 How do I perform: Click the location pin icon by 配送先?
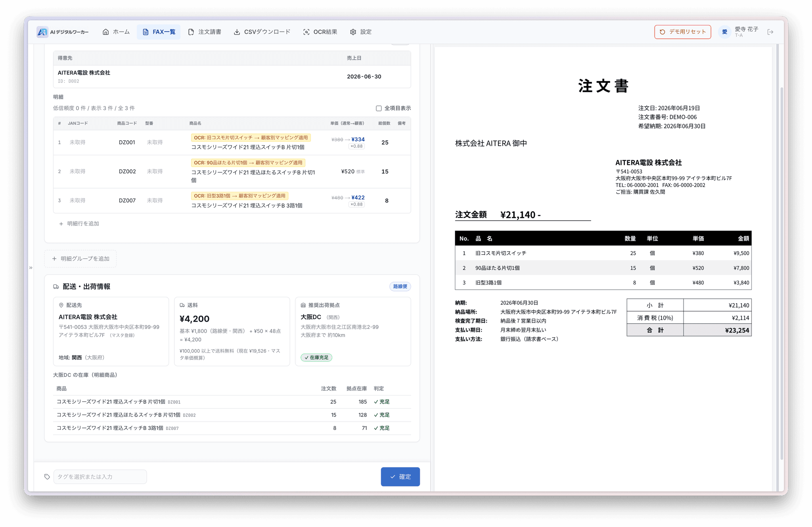61,305
